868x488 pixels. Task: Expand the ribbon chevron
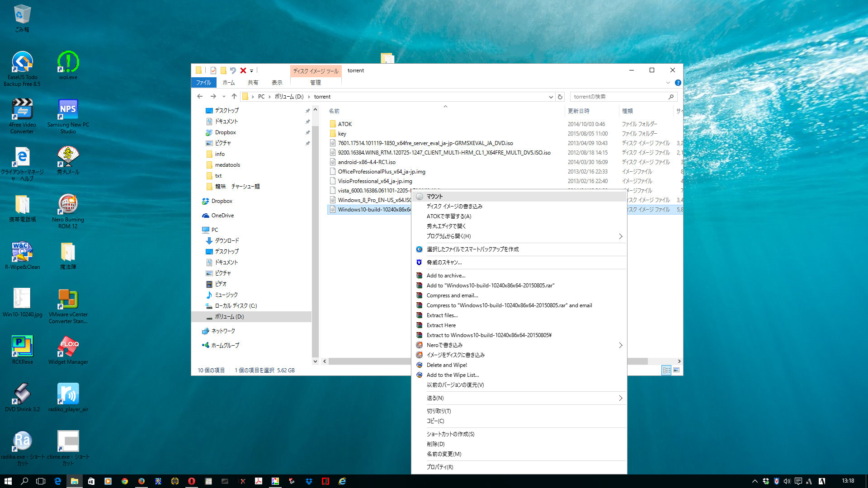pyautogui.click(x=668, y=83)
